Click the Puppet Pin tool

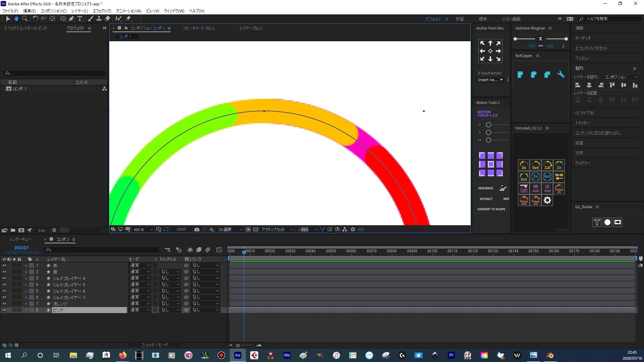click(128, 19)
